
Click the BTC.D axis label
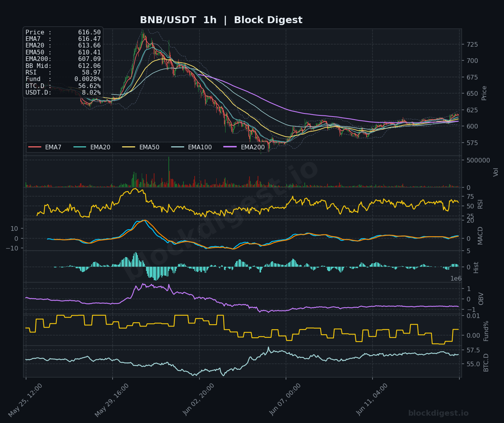click(486, 362)
